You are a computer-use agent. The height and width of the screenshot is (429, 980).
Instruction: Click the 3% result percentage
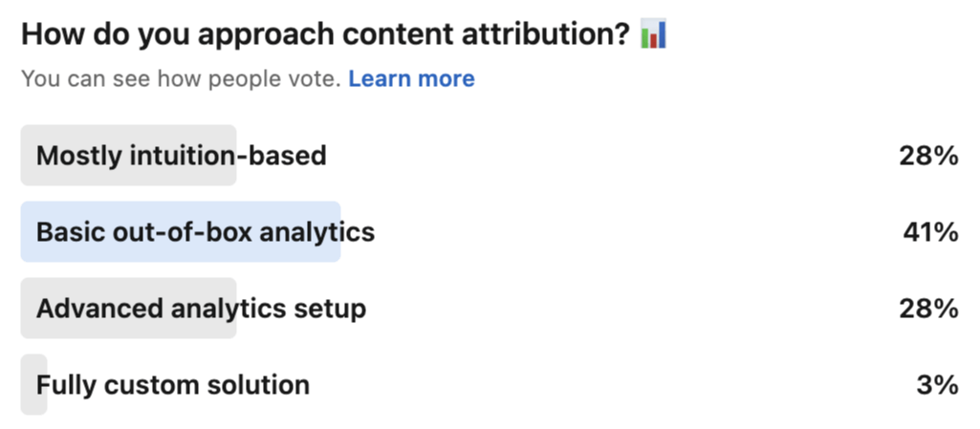click(938, 385)
